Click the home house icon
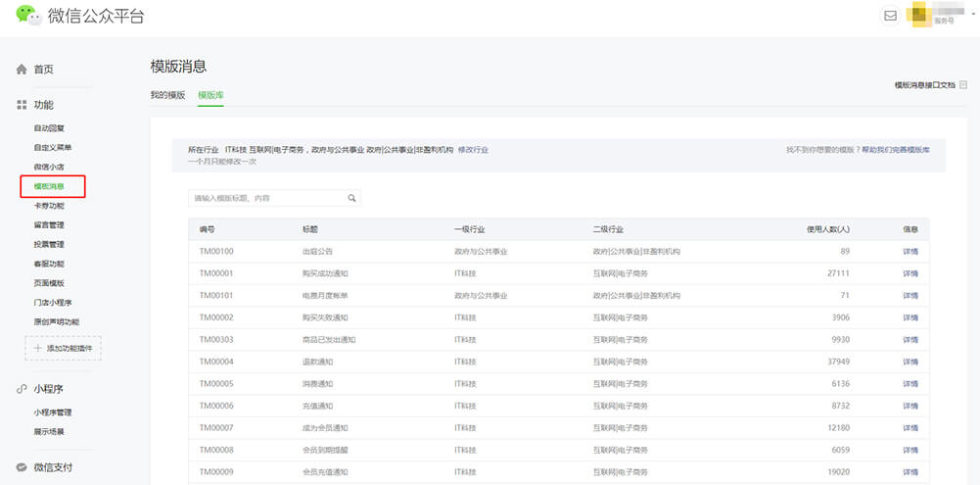The width and height of the screenshot is (980, 485). coord(22,70)
